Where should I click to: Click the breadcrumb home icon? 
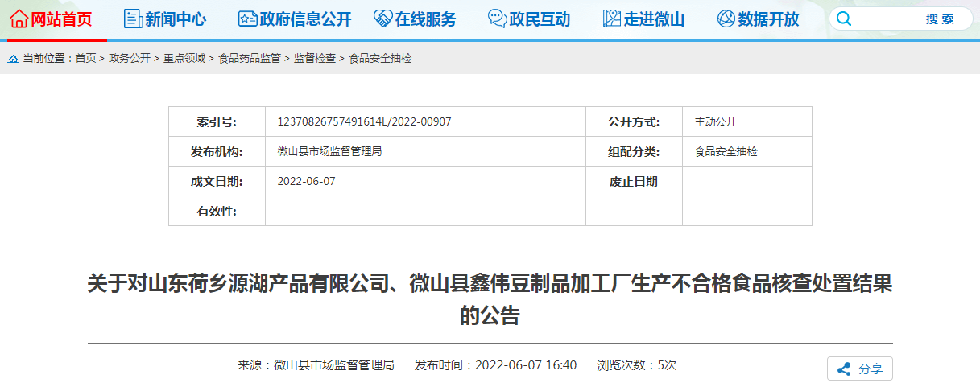14,59
